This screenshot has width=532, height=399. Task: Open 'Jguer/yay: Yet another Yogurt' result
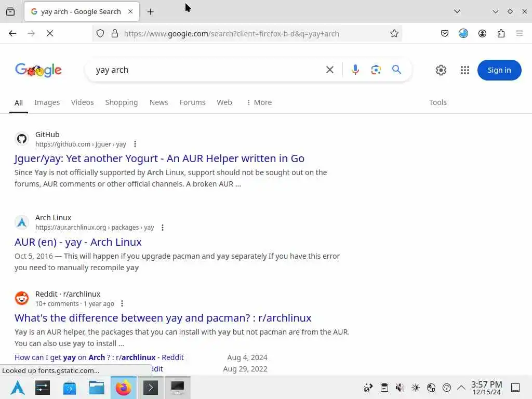coord(159,158)
